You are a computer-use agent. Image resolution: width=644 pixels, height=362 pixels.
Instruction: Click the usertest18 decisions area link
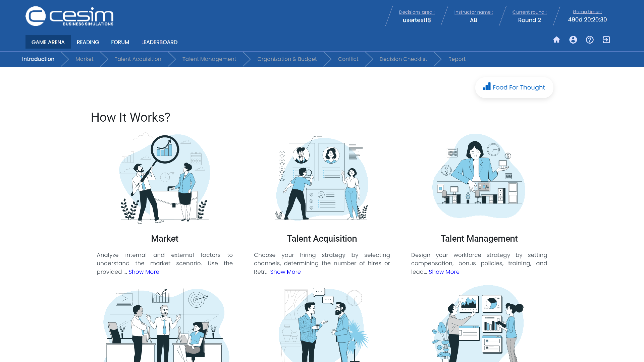417,20
